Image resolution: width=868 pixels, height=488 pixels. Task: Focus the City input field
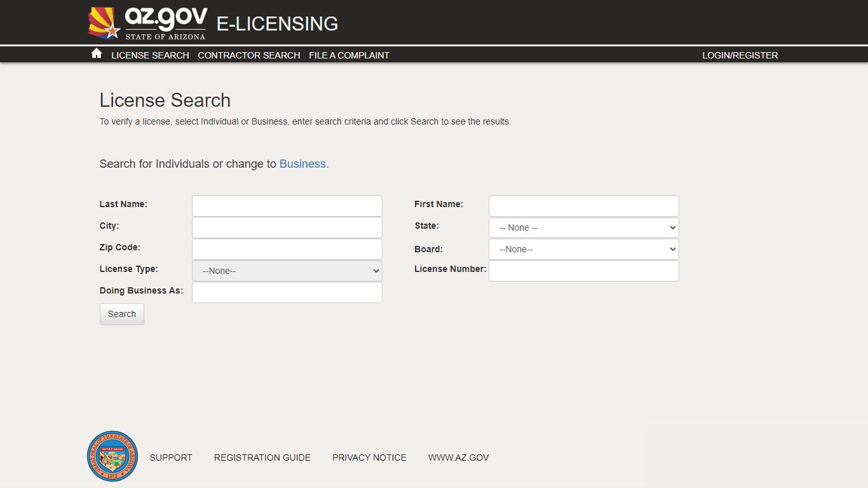pos(287,227)
